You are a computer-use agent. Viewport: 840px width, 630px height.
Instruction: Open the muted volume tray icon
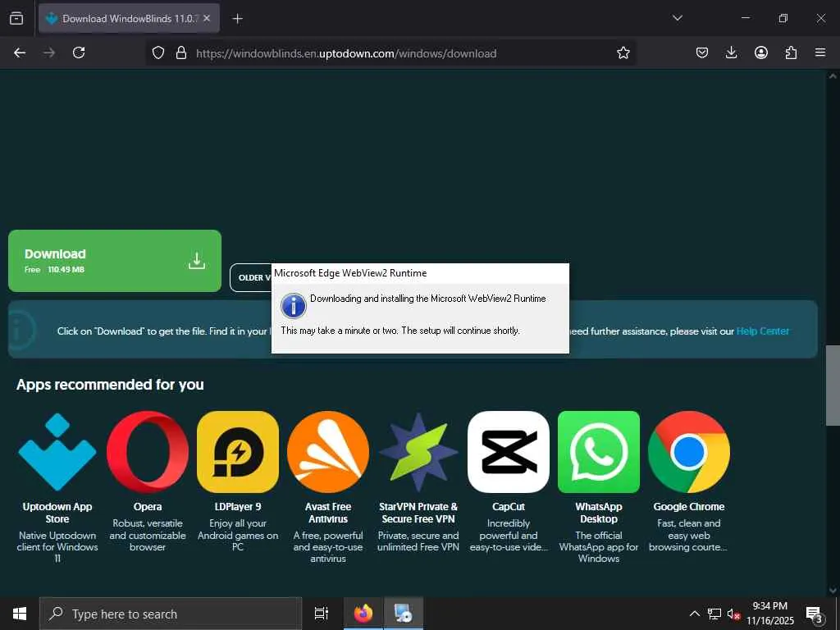click(x=733, y=614)
